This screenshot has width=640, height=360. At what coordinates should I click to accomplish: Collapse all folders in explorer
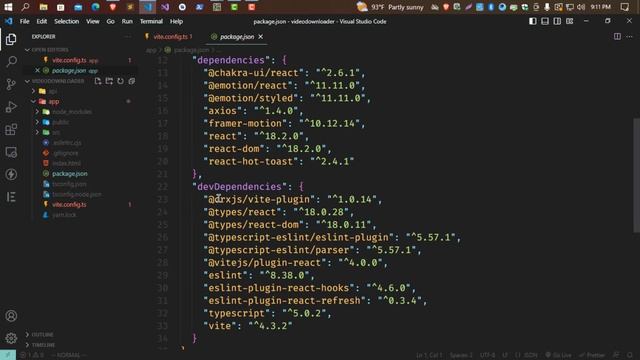pos(131,81)
